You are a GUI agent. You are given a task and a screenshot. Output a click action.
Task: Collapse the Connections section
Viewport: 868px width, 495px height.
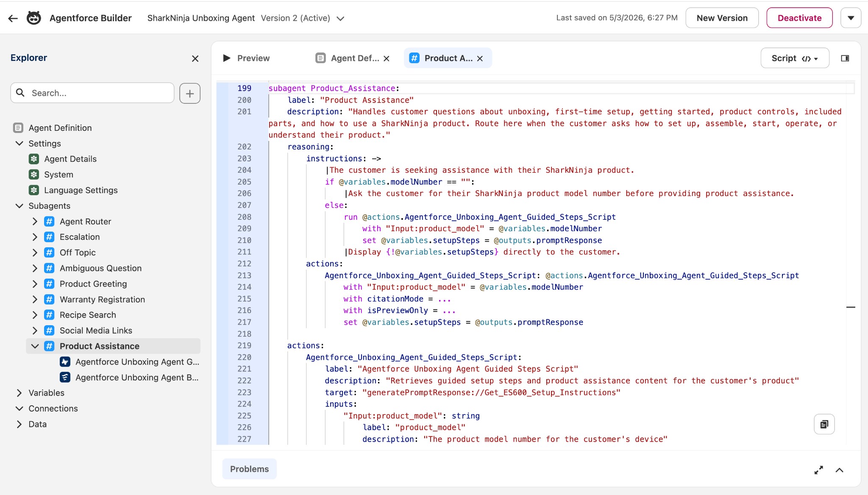tap(19, 409)
